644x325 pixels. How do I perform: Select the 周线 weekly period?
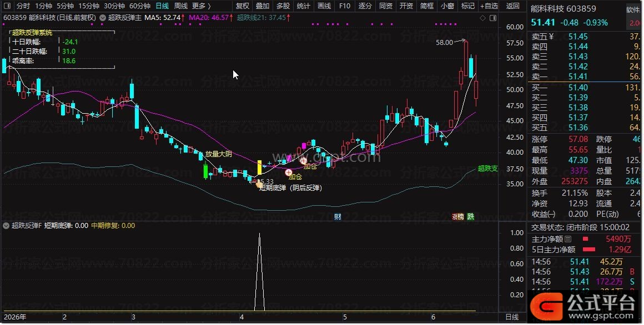(181, 6)
